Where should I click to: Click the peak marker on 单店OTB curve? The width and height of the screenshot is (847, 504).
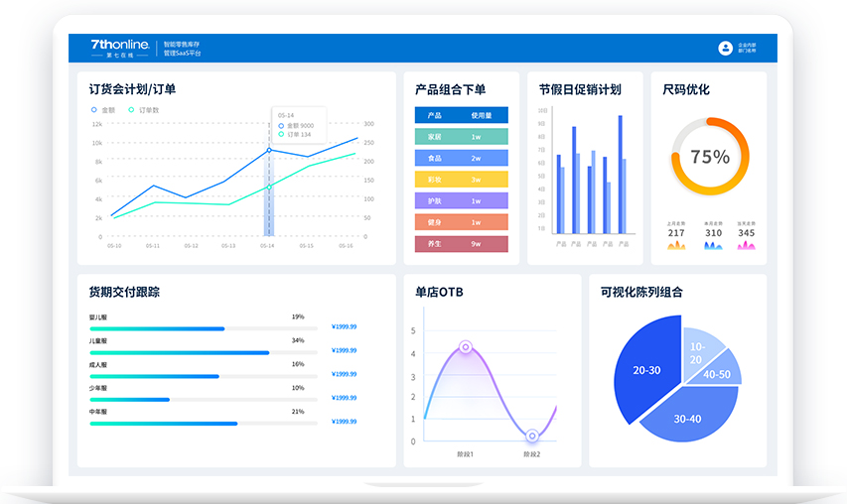pyautogui.click(x=465, y=347)
